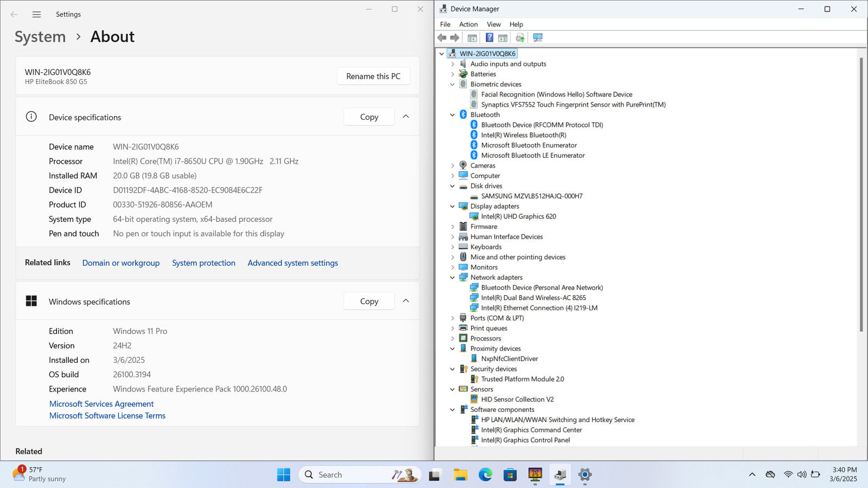Collapse the Bluetooth category in device tree
This screenshot has width=868, height=488.
click(452, 115)
